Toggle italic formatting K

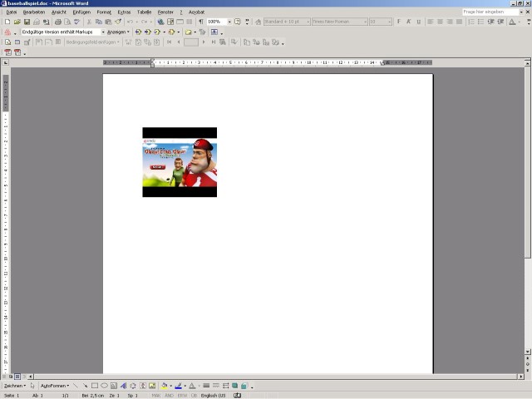[x=409, y=22]
